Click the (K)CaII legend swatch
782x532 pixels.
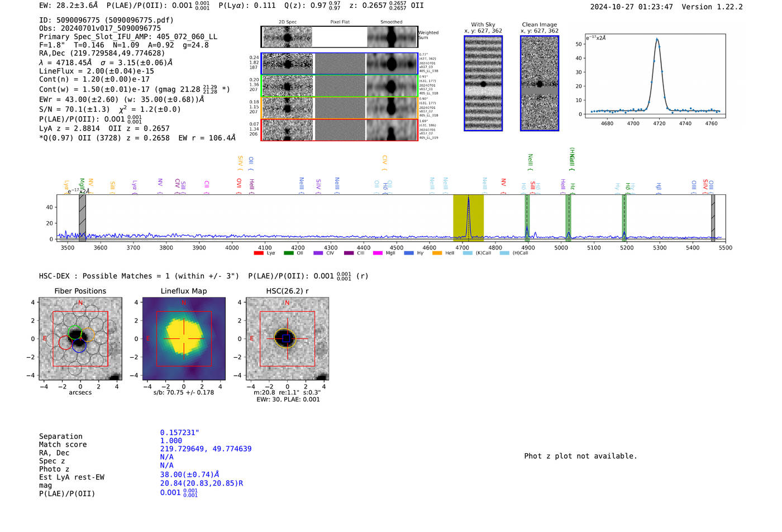coord(468,253)
